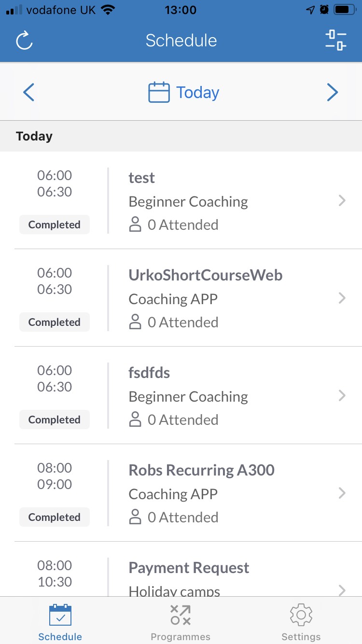Switch to the Programmes tab

[x=181, y=622]
